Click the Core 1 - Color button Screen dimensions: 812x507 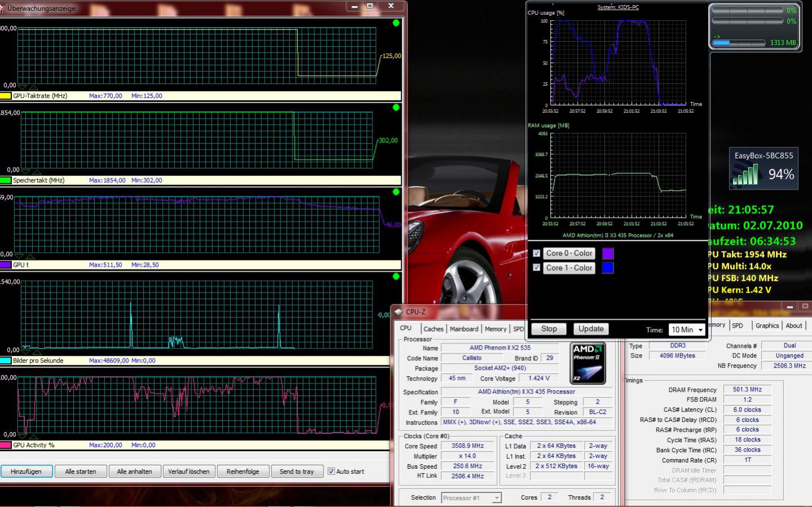[569, 268]
